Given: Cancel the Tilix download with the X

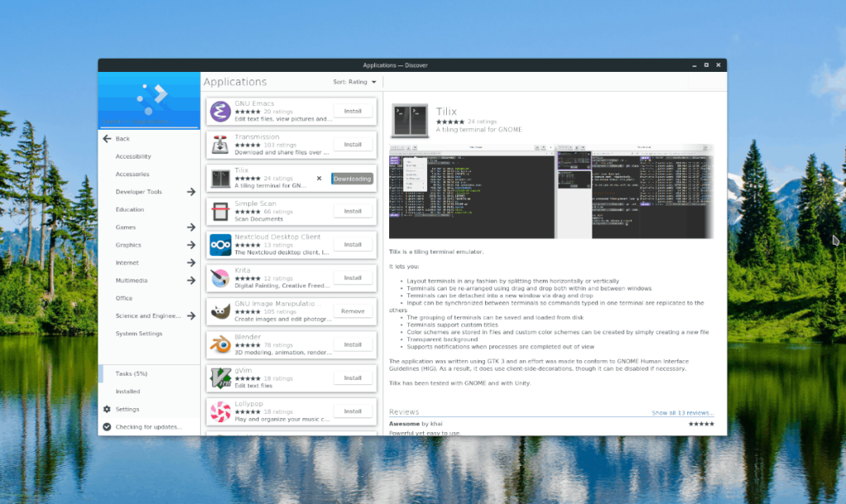Looking at the screenshot, I should [318, 177].
